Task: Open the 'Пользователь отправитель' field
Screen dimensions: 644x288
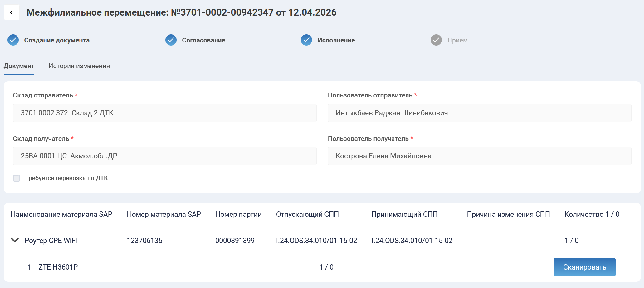Action: (479, 113)
